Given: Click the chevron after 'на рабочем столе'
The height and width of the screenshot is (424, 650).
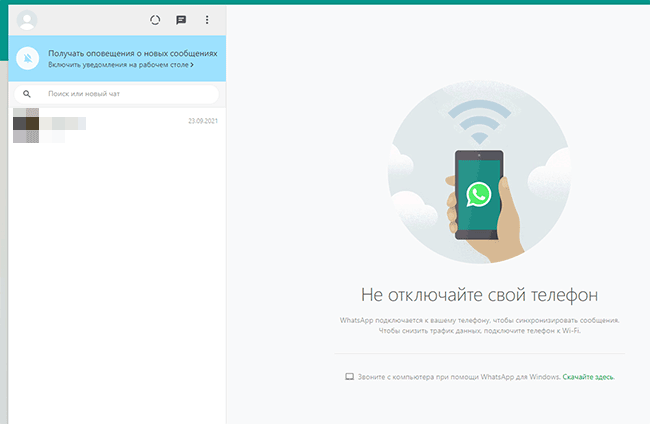Looking at the screenshot, I should tap(192, 65).
